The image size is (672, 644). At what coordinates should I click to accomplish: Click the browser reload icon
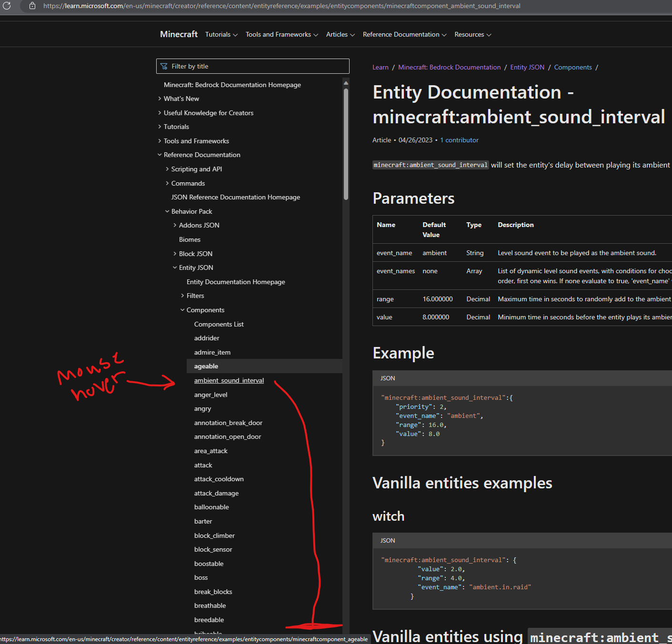(x=7, y=6)
